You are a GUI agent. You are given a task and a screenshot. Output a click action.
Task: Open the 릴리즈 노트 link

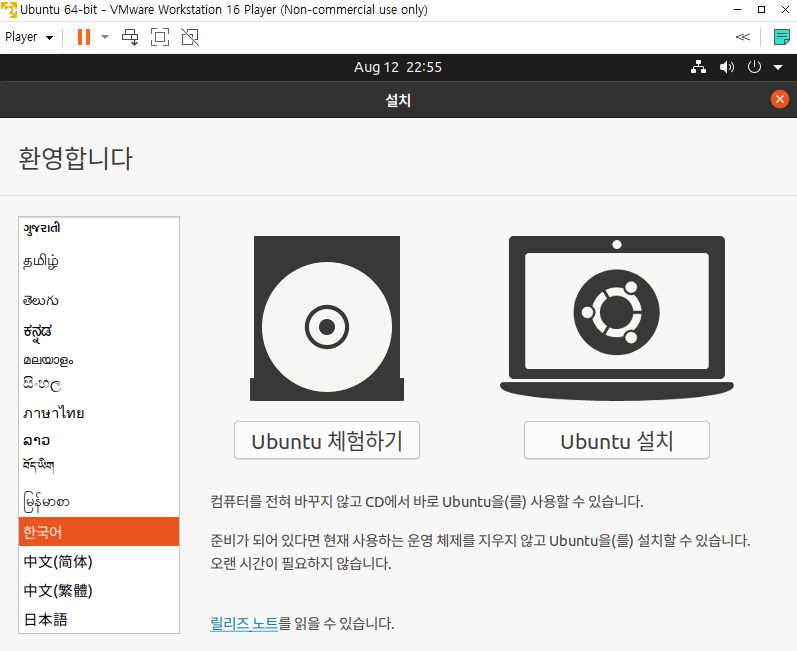click(244, 623)
